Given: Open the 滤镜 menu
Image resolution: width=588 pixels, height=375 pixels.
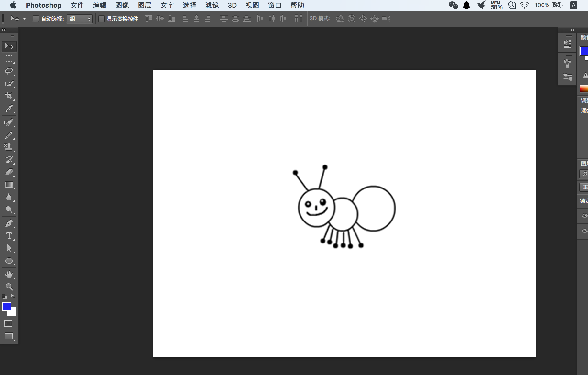Looking at the screenshot, I should click(x=212, y=5).
